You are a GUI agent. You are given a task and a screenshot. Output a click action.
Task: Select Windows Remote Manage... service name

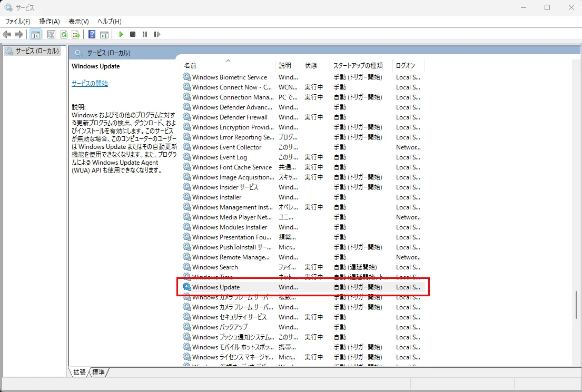tap(231, 257)
